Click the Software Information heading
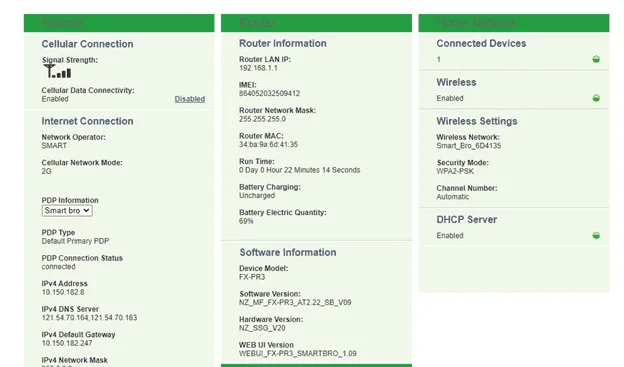This screenshot has height=367, width=624. point(288,252)
